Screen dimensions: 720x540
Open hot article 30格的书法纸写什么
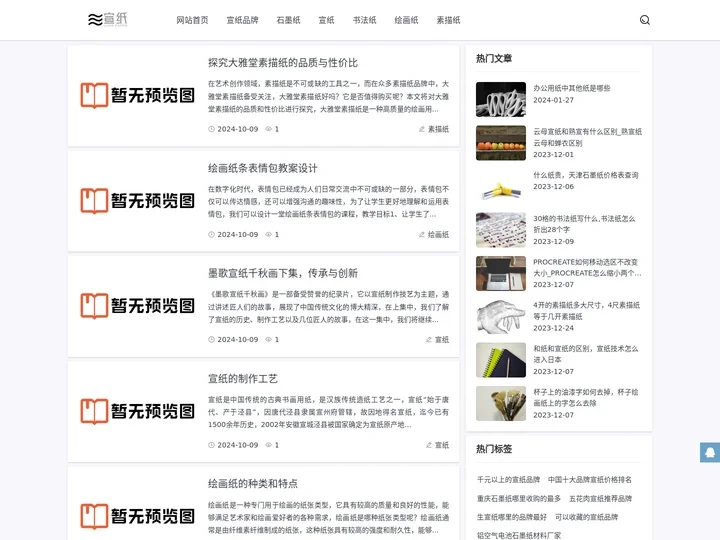point(584,224)
